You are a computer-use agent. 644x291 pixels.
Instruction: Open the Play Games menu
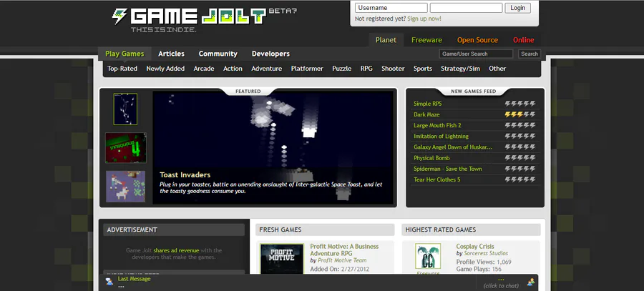point(125,54)
